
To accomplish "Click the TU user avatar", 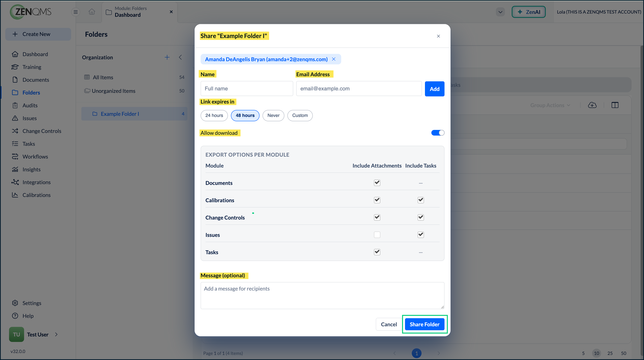I will [17, 334].
